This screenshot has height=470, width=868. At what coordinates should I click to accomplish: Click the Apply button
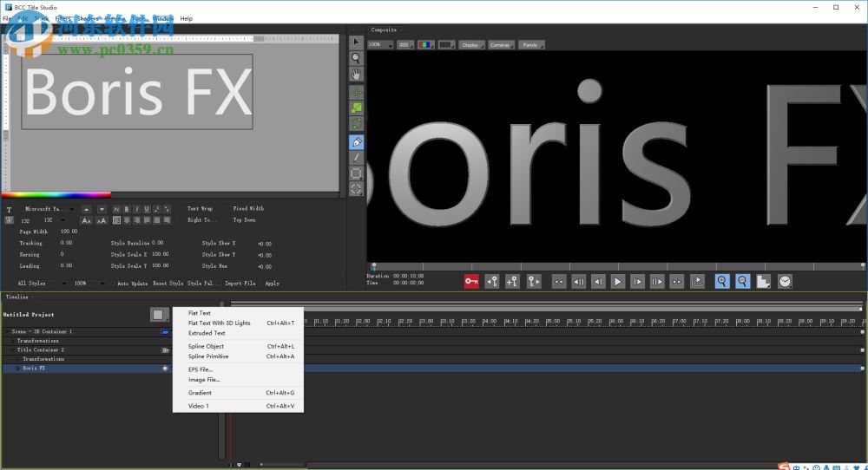pyautogui.click(x=273, y=284)
